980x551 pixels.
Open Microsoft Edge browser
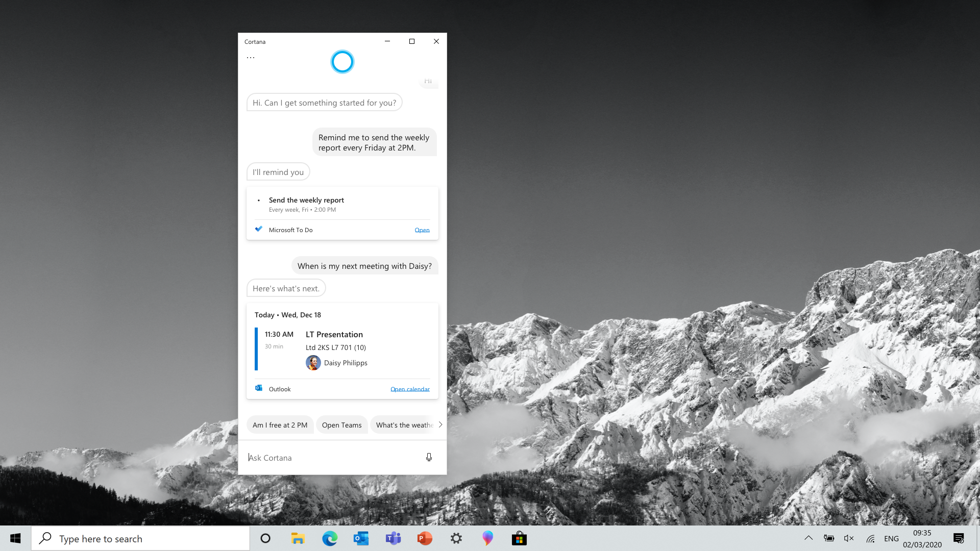pos(329,538)
